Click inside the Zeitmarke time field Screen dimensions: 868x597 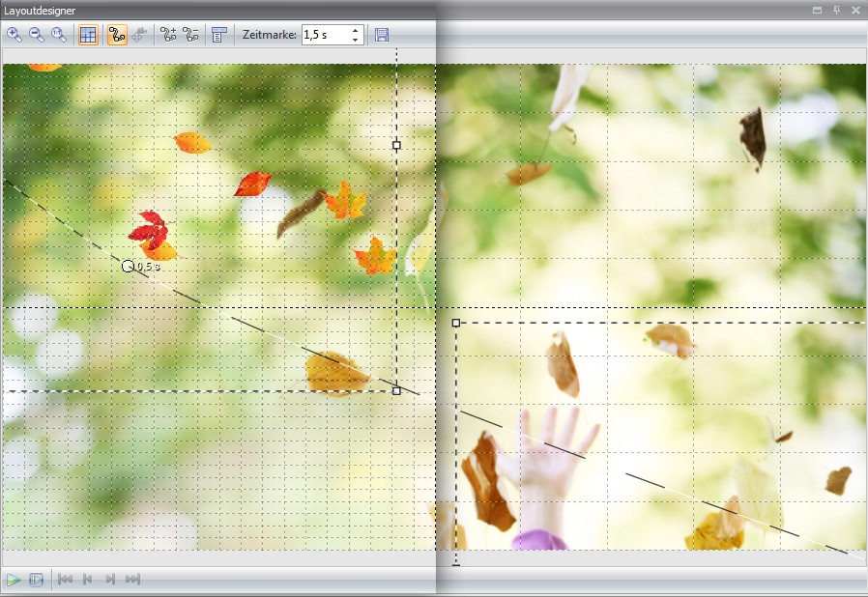[324, 35]
